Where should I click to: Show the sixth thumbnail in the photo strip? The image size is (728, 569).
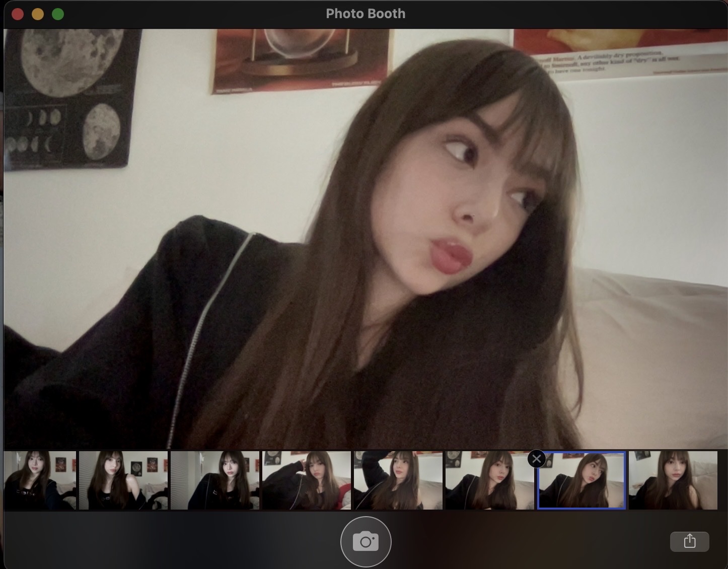(490, 480)
